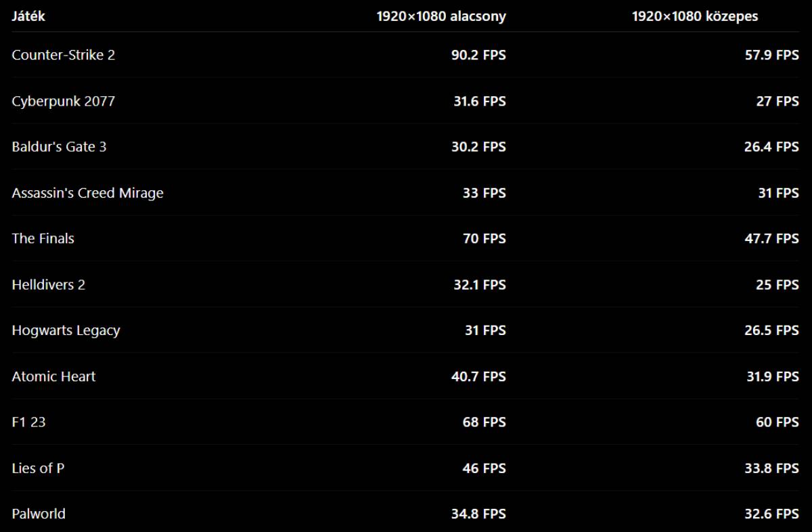Click the 57.9 FPS value
This screenshot has height=532, width=812.
[772, 56]
